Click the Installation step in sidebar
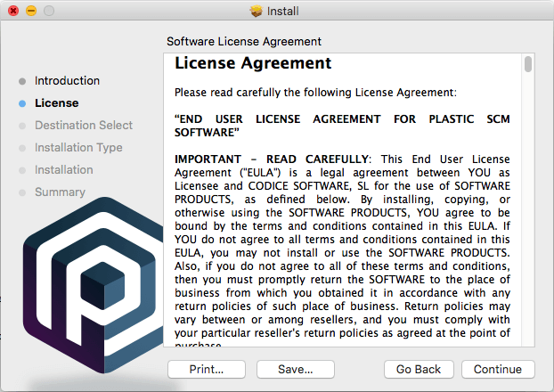554x392 pixels. click(x=64, y=169)
